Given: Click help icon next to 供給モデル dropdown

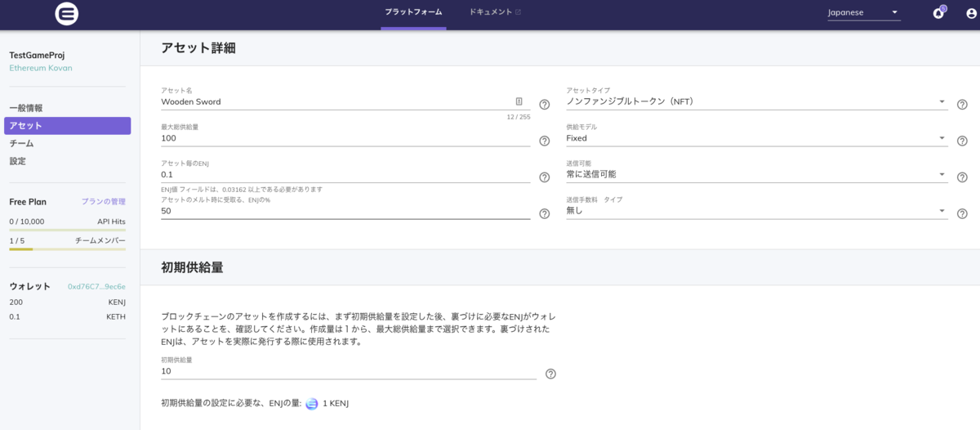Looking at the screenshot, I should pos(962,141).
